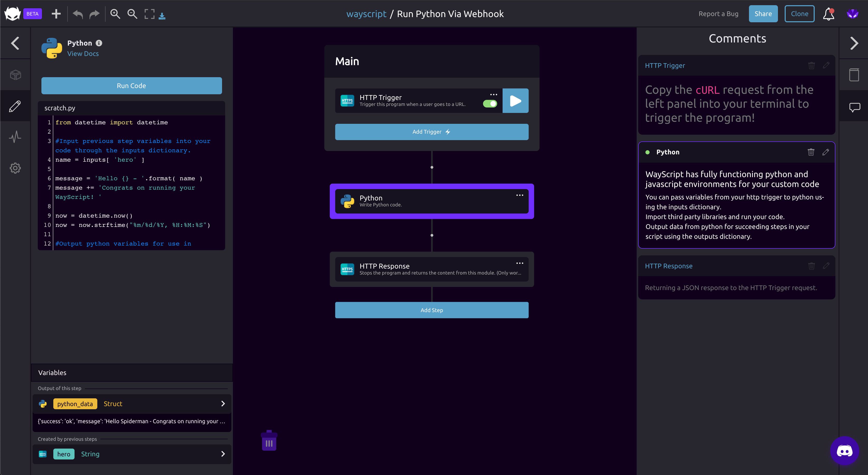This screenshot has height=475, width=868.
Task: Open the View Docs link
Action: (83, 54)
